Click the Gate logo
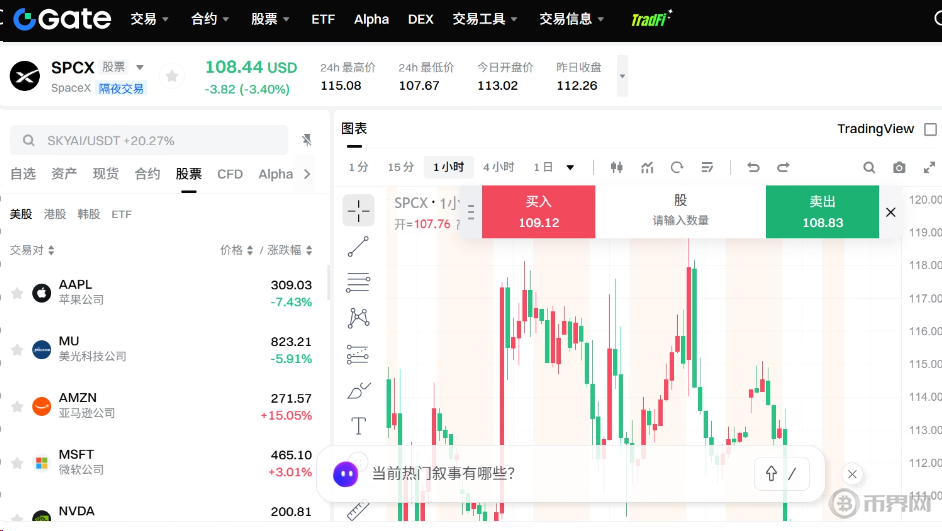The height and width of the screenshot is (531, 942). pyautogui.click(x=62, y=19)
